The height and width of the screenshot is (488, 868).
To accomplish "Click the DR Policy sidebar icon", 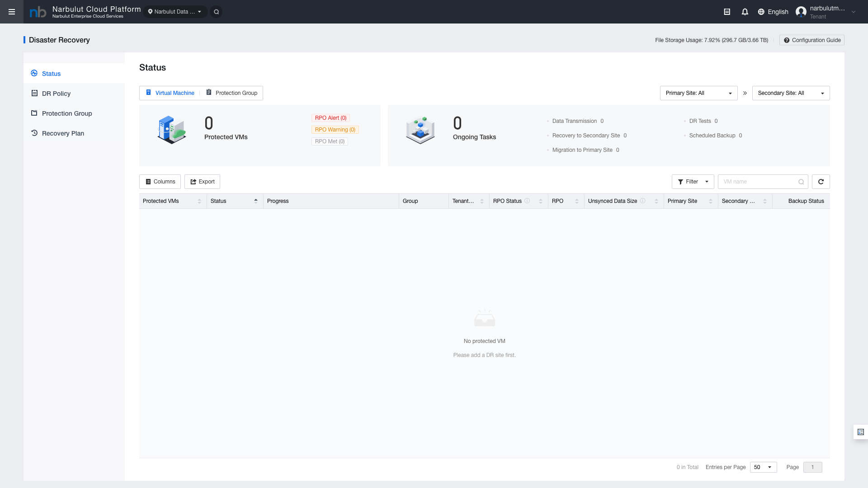I will [x=34, y=93].
